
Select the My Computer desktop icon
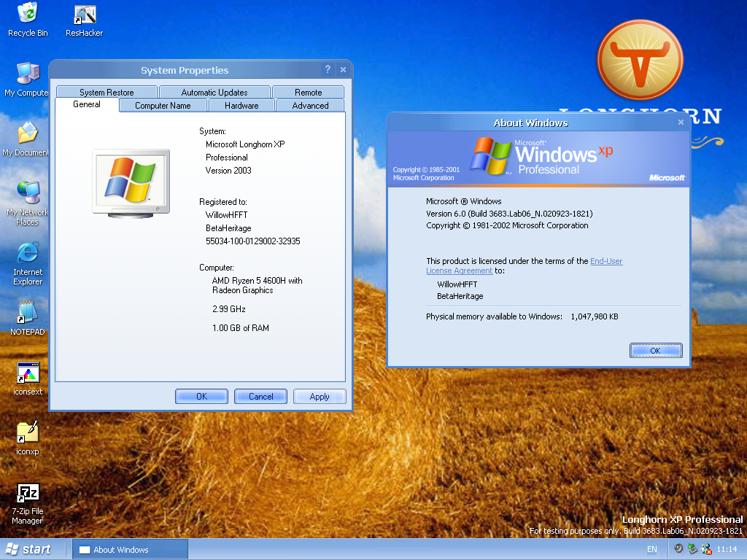[x=27, y=79]
